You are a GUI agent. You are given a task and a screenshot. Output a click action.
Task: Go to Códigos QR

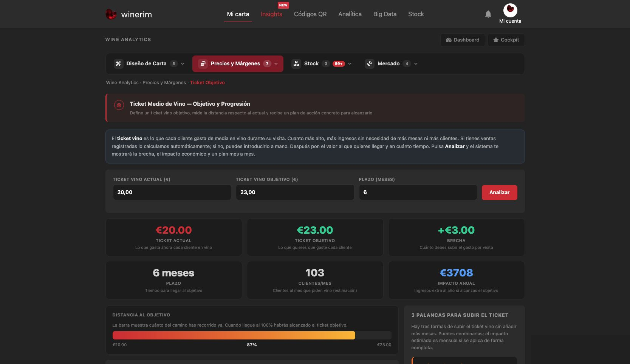(310, 14)
